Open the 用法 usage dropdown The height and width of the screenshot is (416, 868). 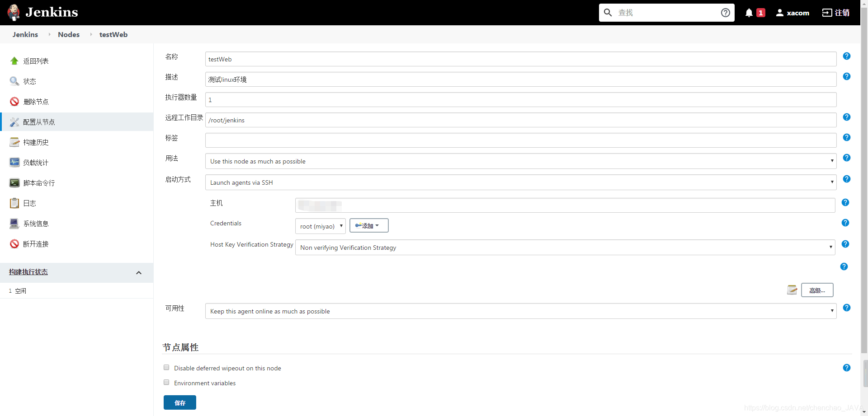pyautogui.click(x=521, y=161)
